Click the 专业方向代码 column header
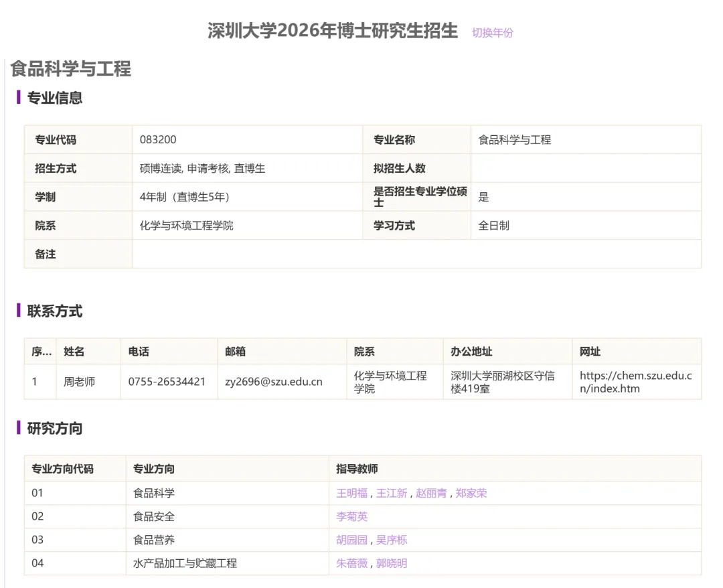This screenshot has width=723, height=588. click(62, 469)
